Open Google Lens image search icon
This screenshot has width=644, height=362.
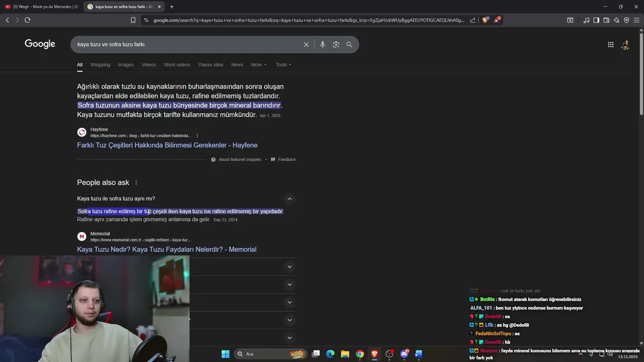[336, 44]
